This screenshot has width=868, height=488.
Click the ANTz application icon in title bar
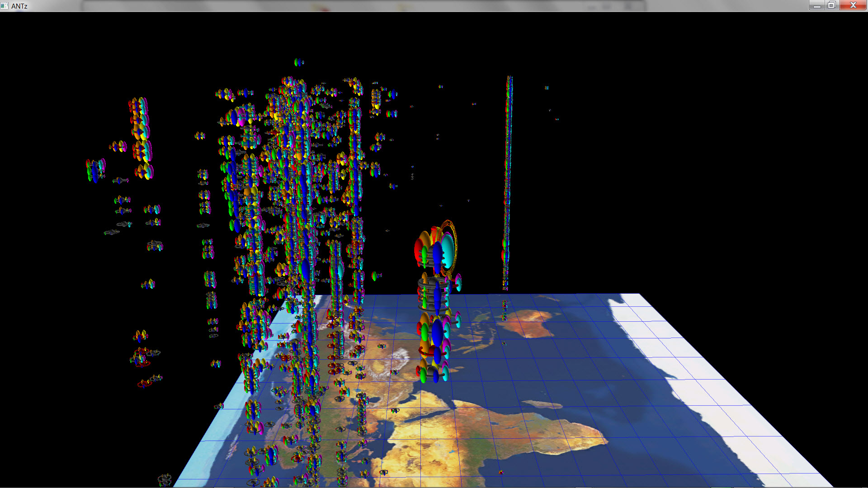[x=5, y=6]
